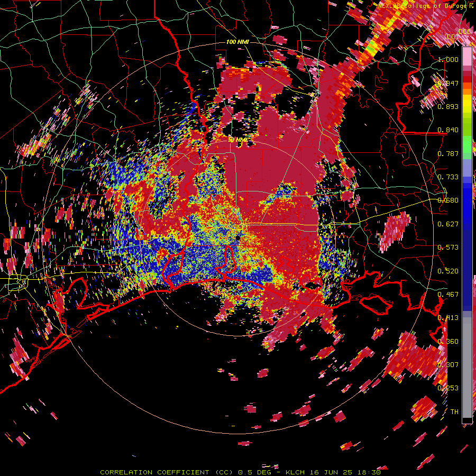This screenshot has height=476, width=476.
Task: Click the 0.253 color scale value
Action: [x=448, y=388]
